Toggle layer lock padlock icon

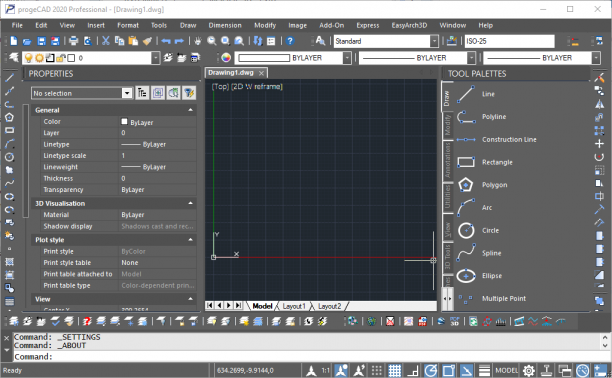coord(60,58)
